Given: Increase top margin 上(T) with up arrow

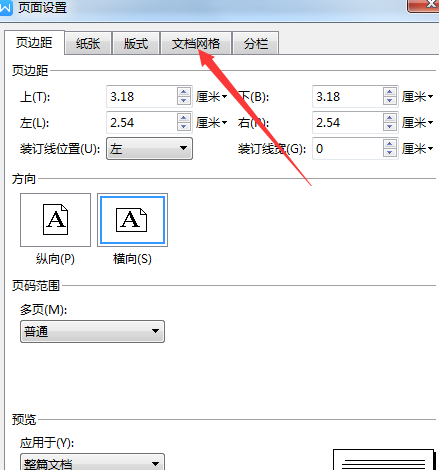Looking at the screenshot, I should coord(184,92).
